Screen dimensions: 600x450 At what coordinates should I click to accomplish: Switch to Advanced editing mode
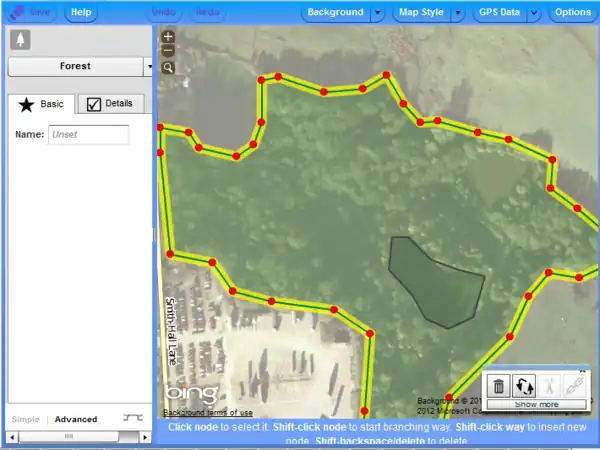tap(76, 419)
